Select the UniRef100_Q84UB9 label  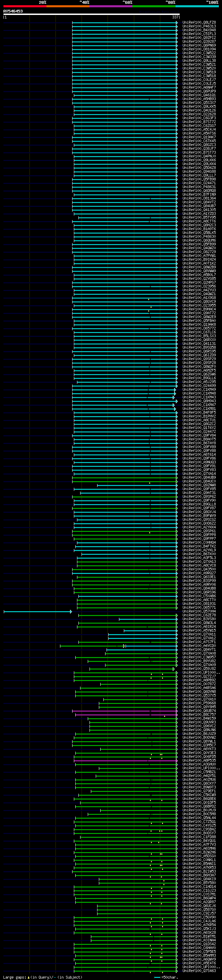[x=199, y=477]
